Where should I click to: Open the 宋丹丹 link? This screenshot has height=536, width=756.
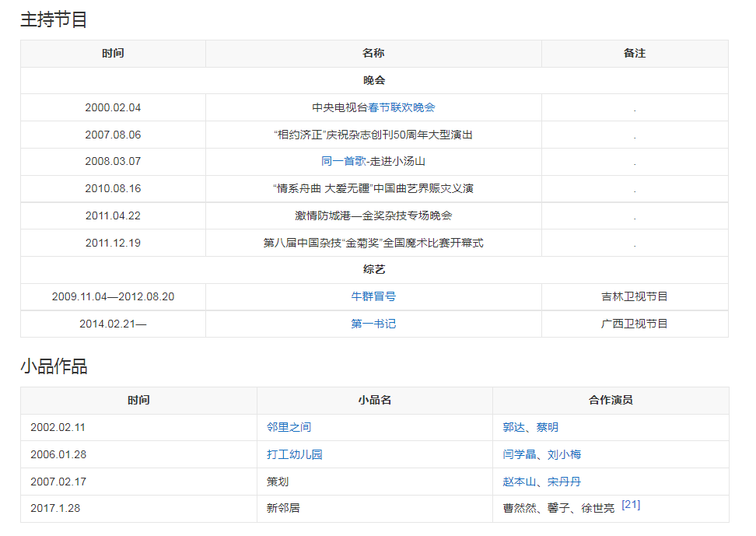(564, 482)
